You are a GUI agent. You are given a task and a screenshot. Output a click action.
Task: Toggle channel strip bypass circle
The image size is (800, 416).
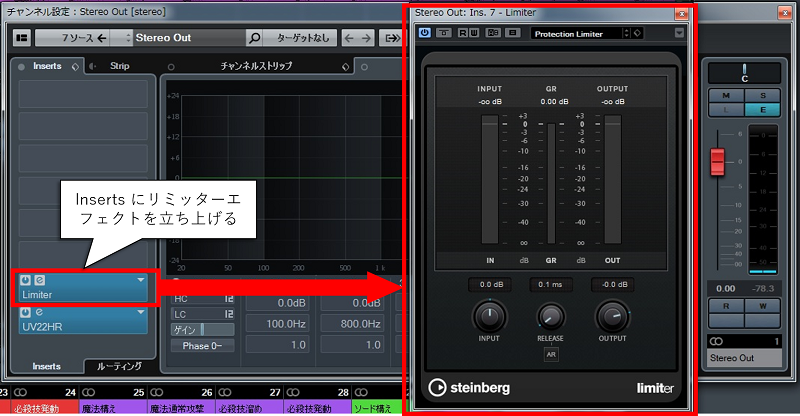171,67
